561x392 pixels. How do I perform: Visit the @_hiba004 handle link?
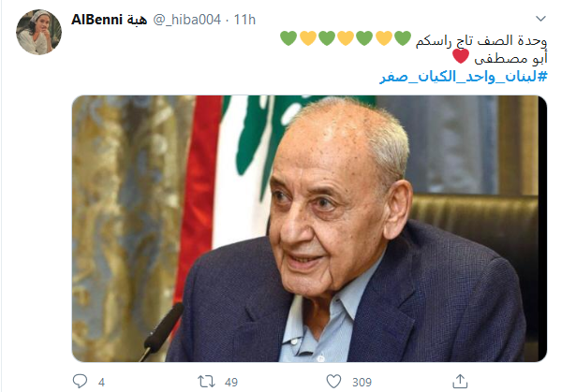(187, 20)
